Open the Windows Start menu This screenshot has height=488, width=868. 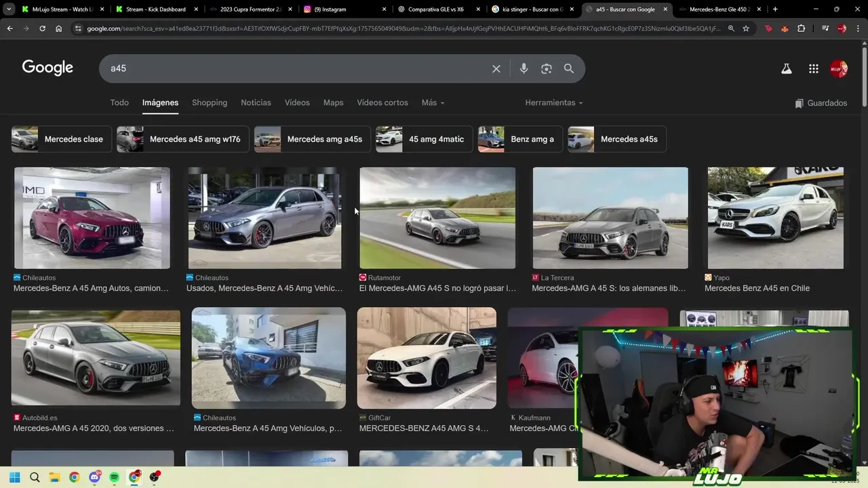click(15, 477)
